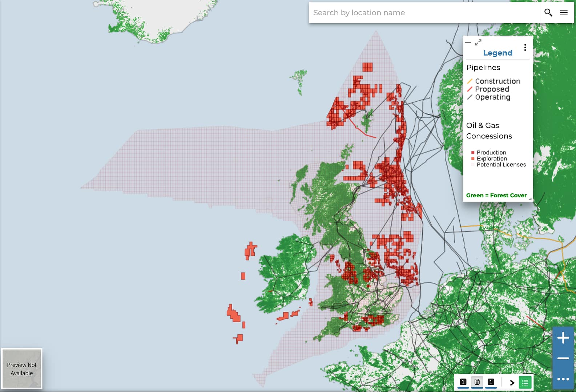Click the '1' widget right of document icon
The image size is (576, 392).
(x=491, y=382)
